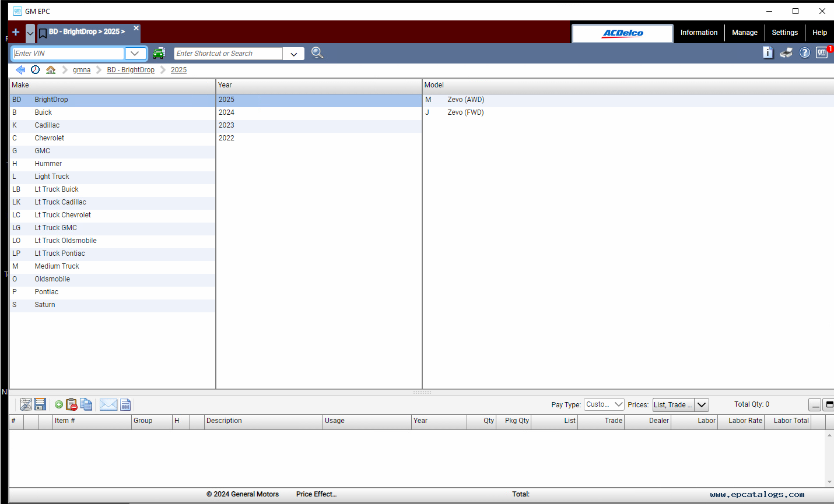The image size is (834, 504).
Task: Expand the VIN history dropdown
Action: point(135,54)
